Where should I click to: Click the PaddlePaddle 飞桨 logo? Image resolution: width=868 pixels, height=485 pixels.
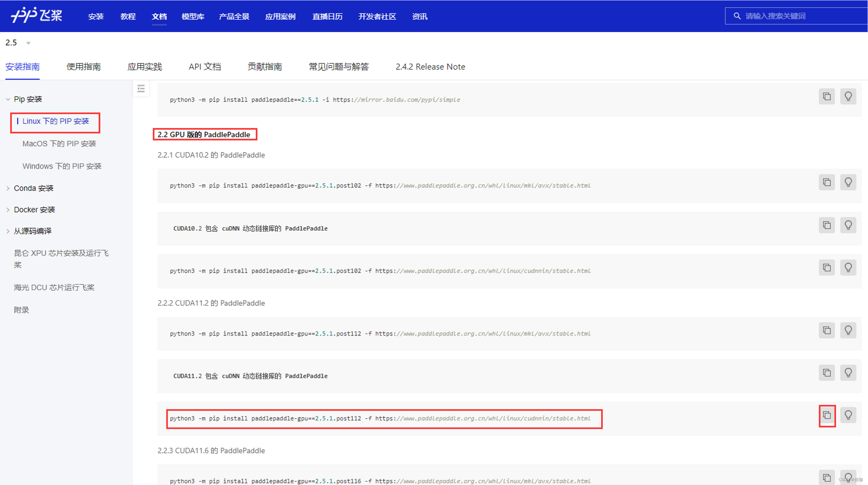click(x=36, y=15)
